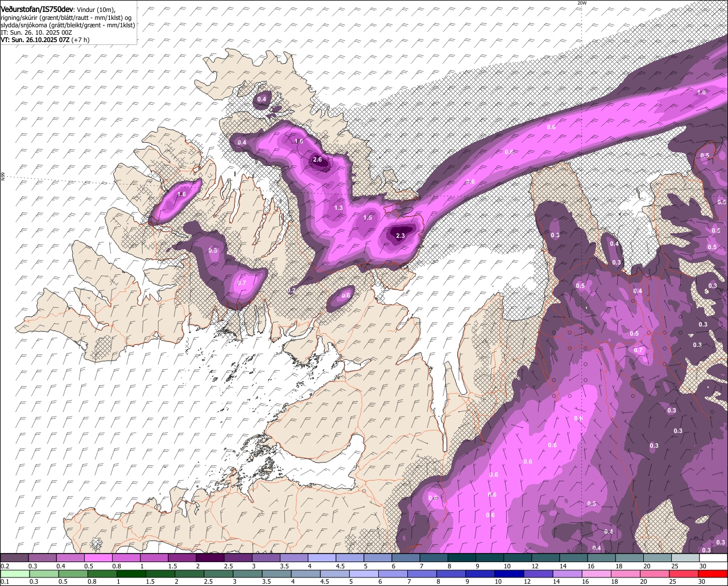The height and width of the screenshot is (586, 728).
Task: Select lower legend dark blue swatch 10 to 12
Action: point(510,573)
